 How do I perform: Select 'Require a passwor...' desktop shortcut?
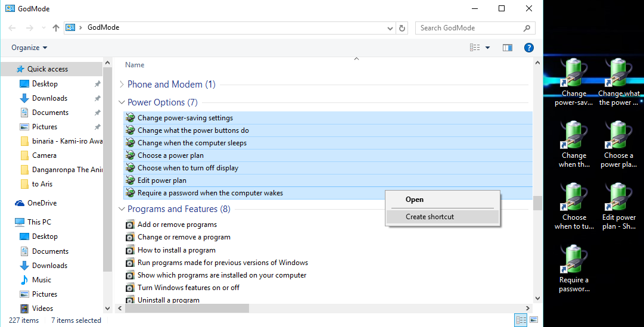tap(574, 269)
